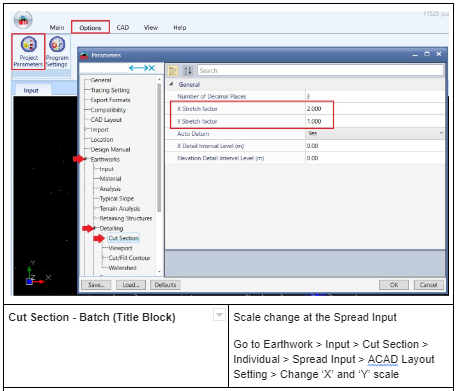Select Cut Section tree item
459x391 pixels.
[x=123, y=238]
